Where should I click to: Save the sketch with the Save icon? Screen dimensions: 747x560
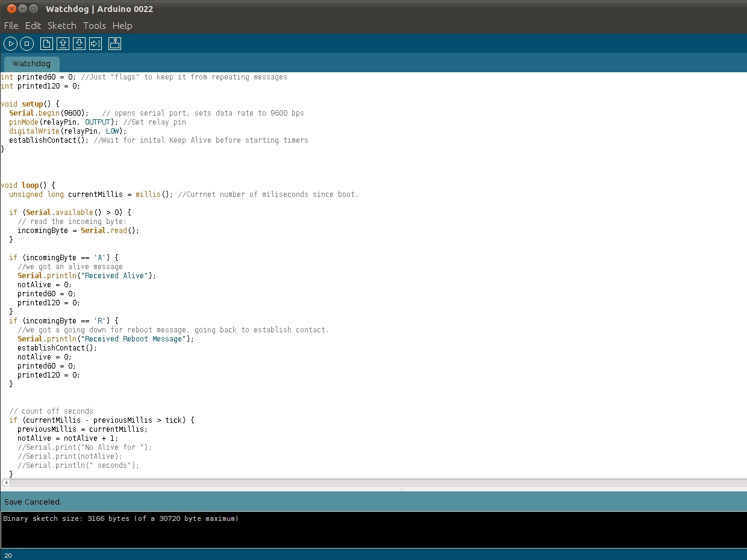[79, 43]
